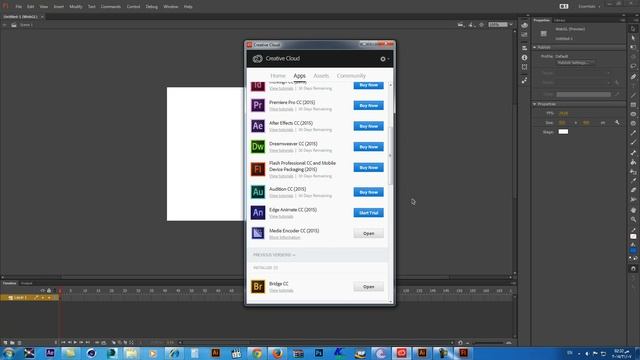Click the Creative Cloud app list scrollbar
Image resolution: width=640 pixels, height=360 pixels.
click(x=390, y=155)
